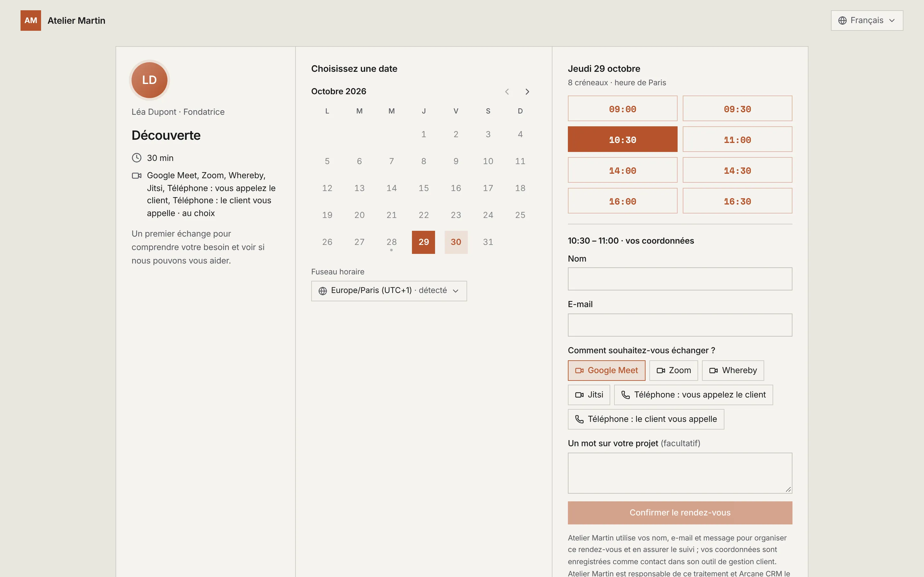
Task: Confirm the appointment with Confirmer le rendez-vous
Action: click(x=680, y=513)
